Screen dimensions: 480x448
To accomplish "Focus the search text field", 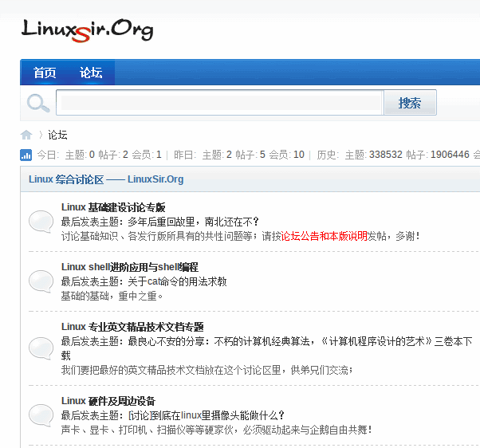I will tap(220, 103).
